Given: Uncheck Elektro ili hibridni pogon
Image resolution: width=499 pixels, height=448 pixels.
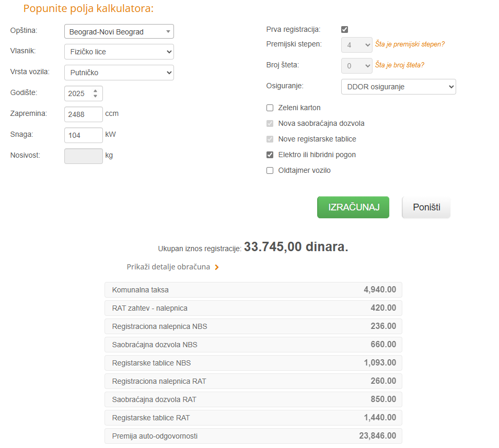Looking at the screenshot, I should [270, 155].
